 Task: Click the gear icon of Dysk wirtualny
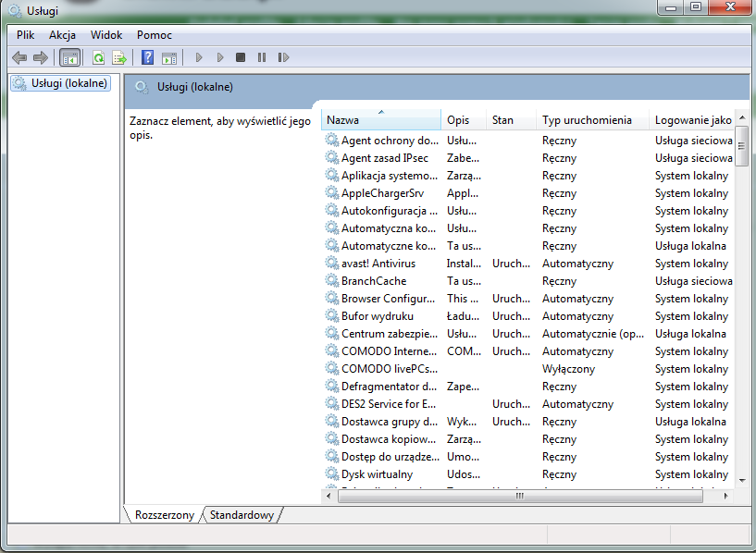pyautogui.click(x=331, y=473)
